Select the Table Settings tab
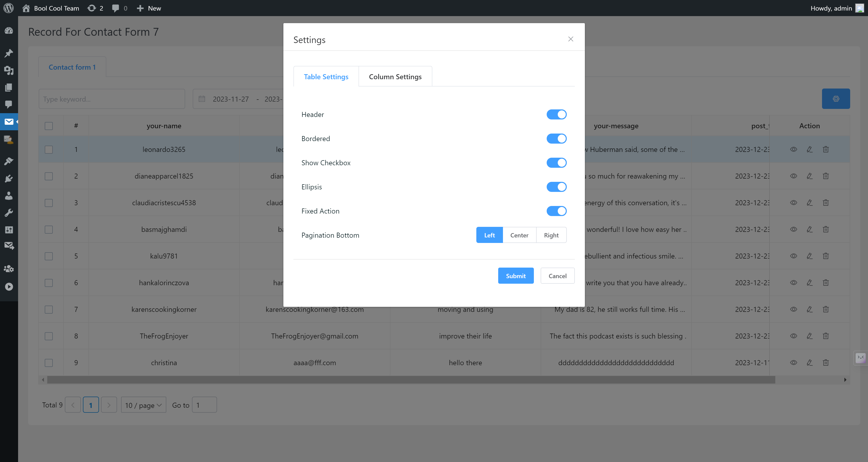This screenshot has height=462, width=868. click(326, 76)
